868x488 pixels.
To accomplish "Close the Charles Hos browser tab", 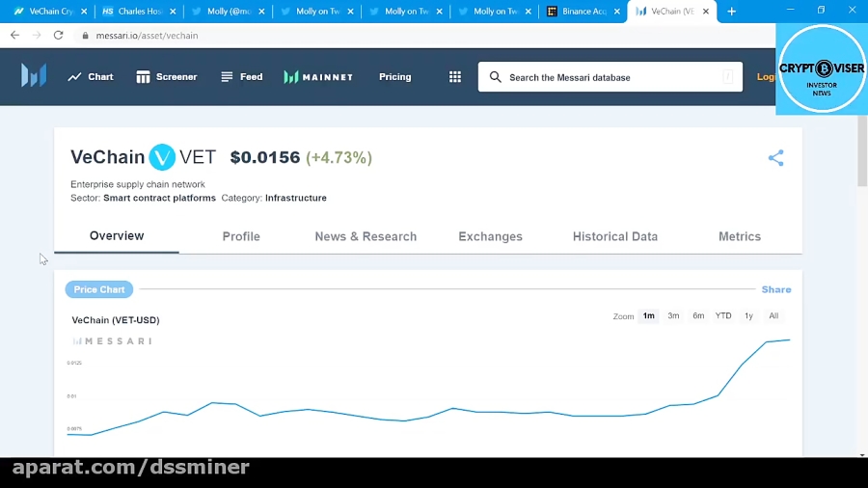I will tap(173, 11).
